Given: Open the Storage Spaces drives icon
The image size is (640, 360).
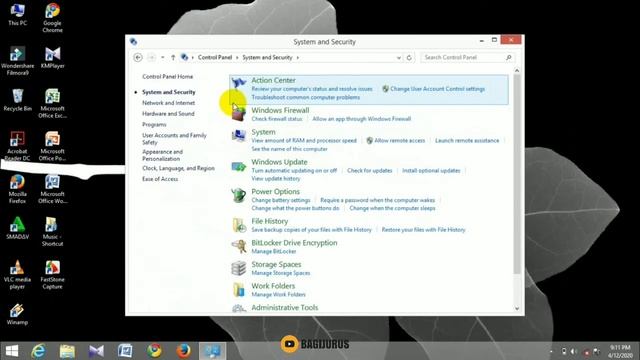Looking at the screenshot, I should coord(239,268).
